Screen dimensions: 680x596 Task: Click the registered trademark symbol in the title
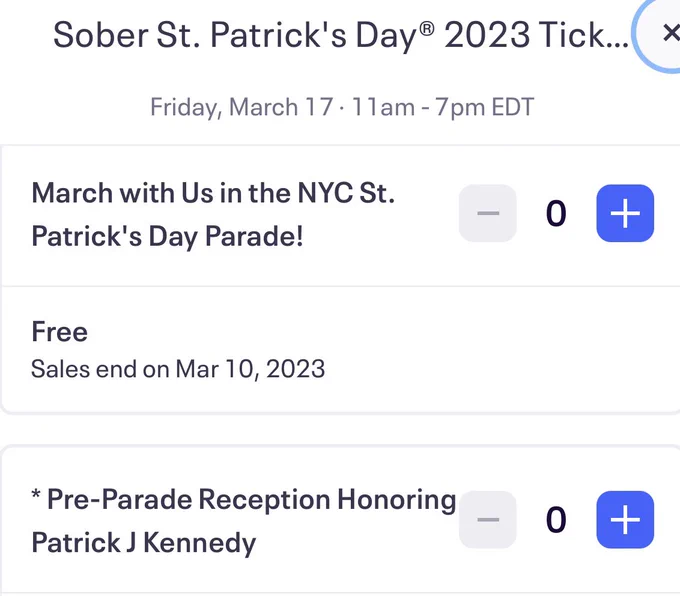point(427,29)
